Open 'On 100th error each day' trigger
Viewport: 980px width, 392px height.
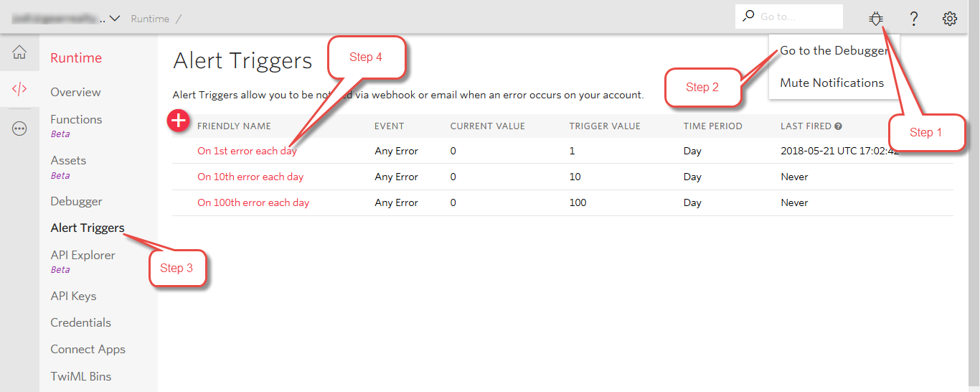(x=253, y=202)
